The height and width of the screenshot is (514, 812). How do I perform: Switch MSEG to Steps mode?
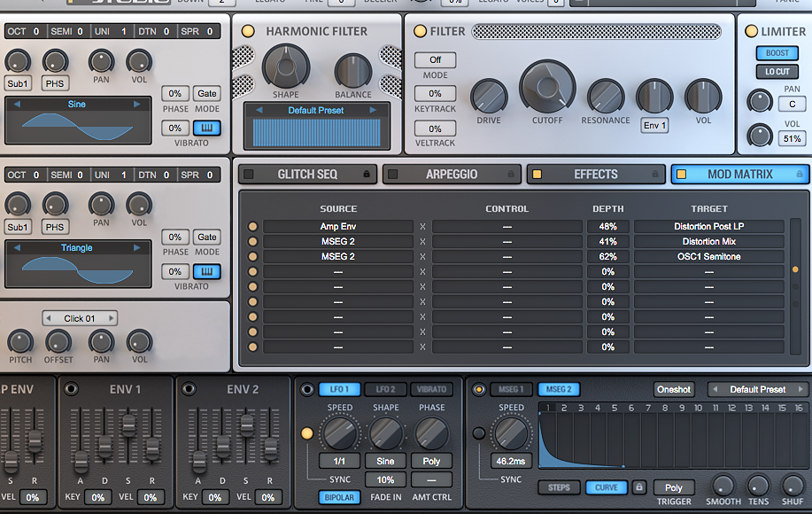(x=559, y=487)
